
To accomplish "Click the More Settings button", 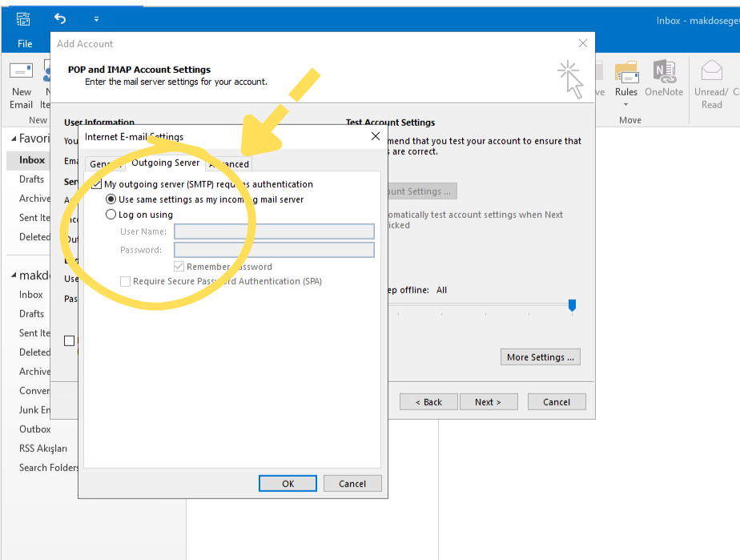I will pos(541,357).
